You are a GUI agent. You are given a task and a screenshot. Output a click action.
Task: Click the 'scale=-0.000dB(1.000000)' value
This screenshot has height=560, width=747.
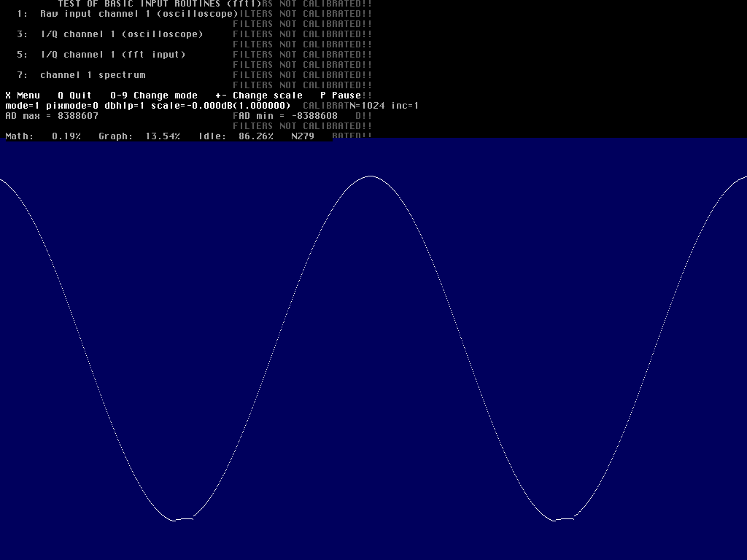(x=220, y=106)
